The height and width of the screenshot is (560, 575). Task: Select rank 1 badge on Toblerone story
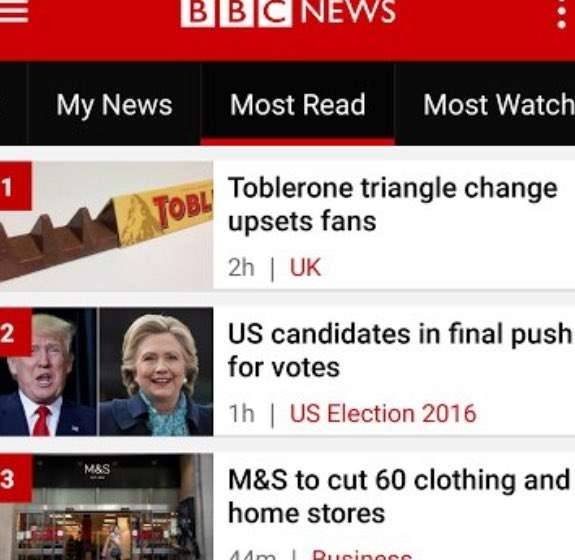pos(15,186)
